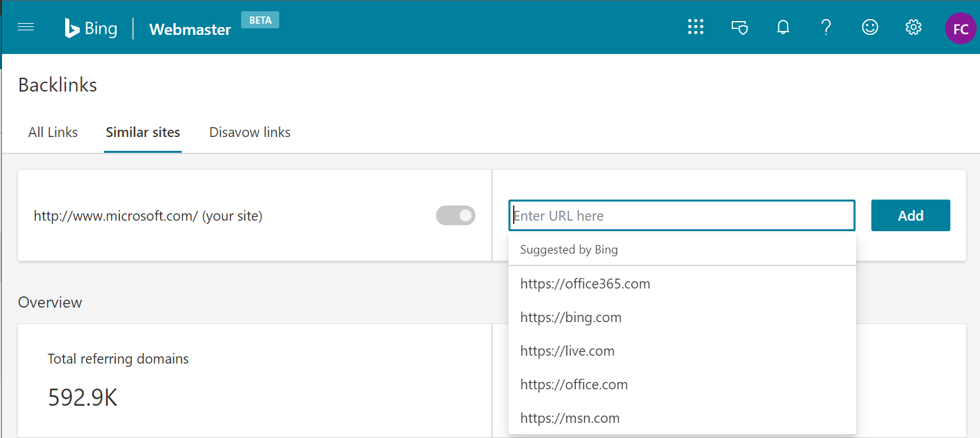This screenshot has width=980, height=438.
Task: Click the Bing logo
Action: tap(91, 28)
